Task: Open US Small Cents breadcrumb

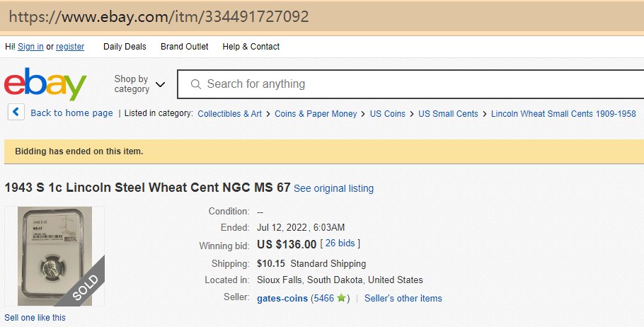Action: 448,113
